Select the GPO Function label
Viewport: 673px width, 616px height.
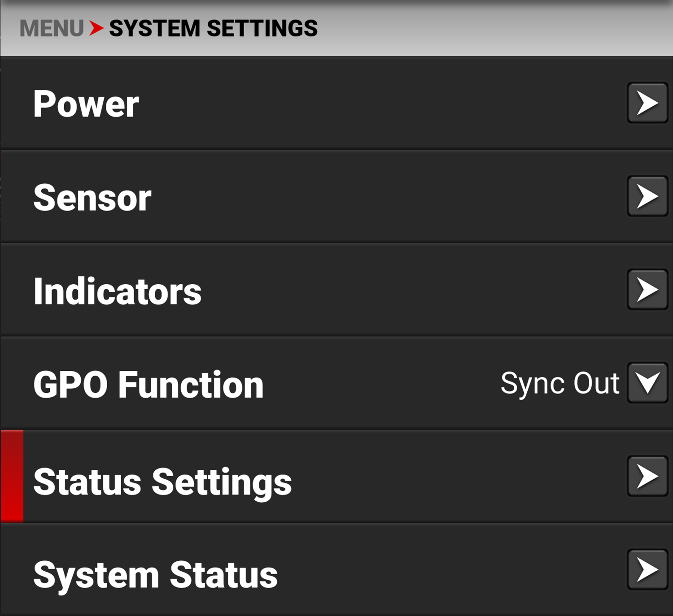(x=149, y=385)
